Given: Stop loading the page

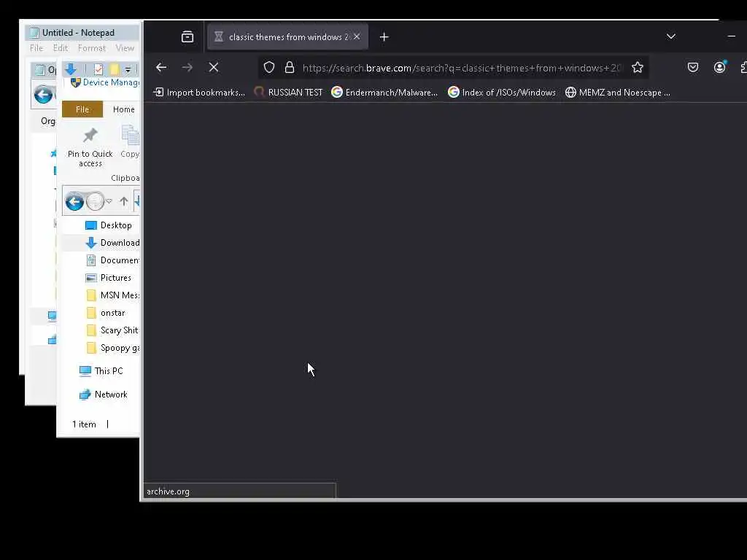Looking at the screenshot, I should point(214,68).
